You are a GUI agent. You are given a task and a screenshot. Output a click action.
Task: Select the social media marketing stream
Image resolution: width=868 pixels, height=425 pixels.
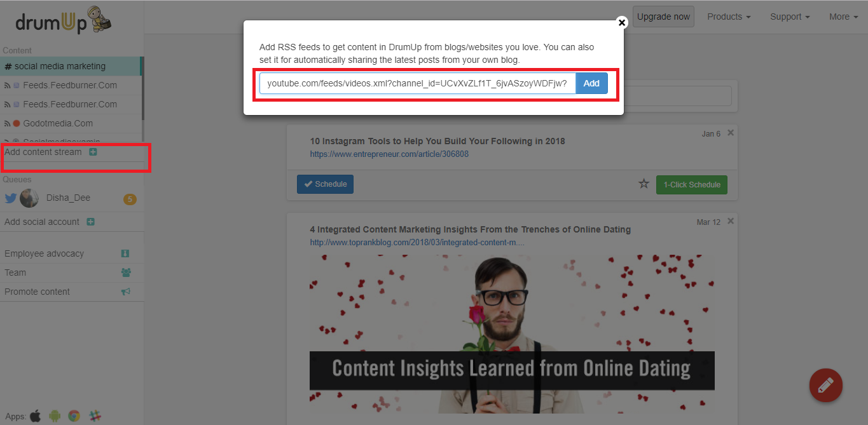pos(71,66)
